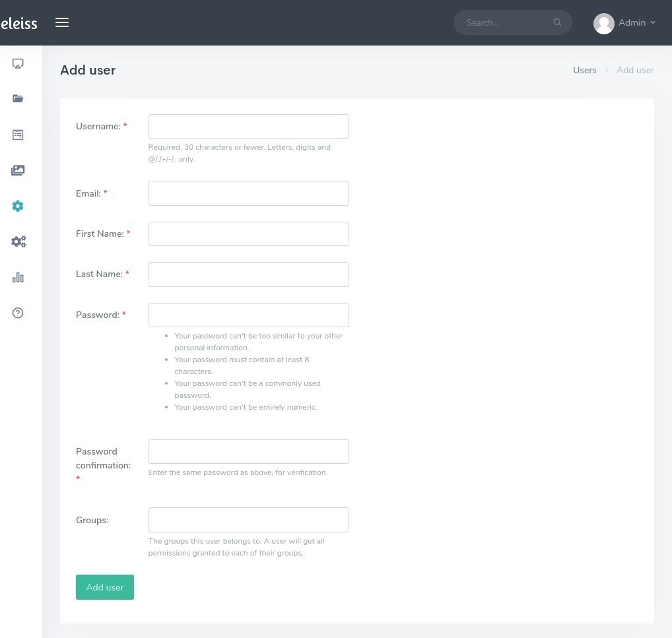Focus the Username input field
This screenshot has height=638, width=672.
point(249,127)
